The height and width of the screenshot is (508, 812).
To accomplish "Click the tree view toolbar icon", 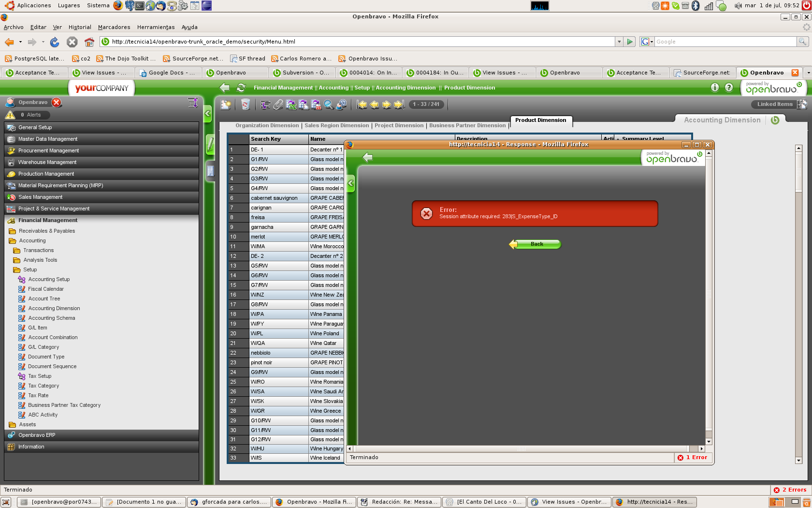I will click(x=265, y=105).
